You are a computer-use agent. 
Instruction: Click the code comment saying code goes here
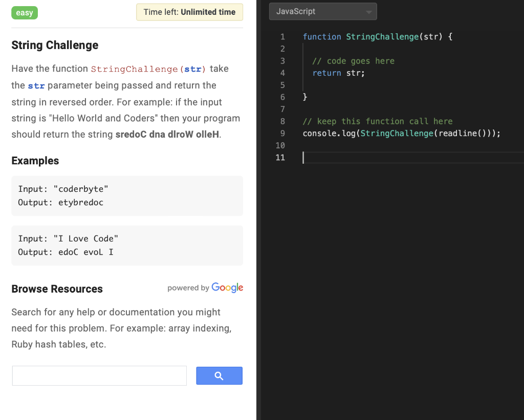353,60
